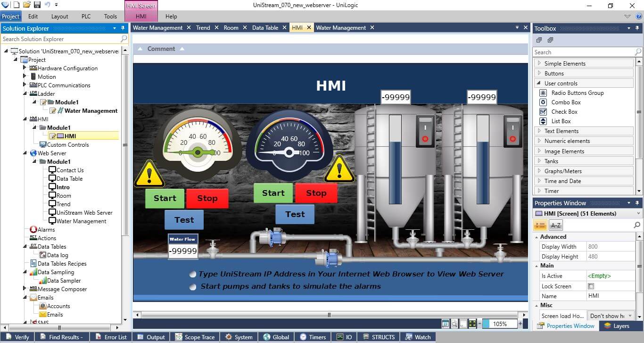
Task: Collapse the Ladder tree node
Action: [25, 93]
